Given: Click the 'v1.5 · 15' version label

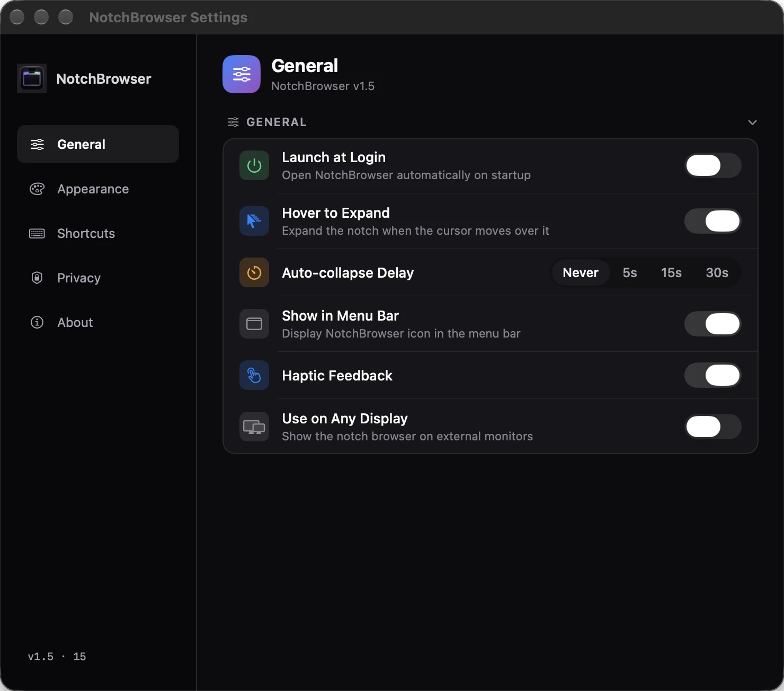Looking at the screenshot, I should point(57,657).
